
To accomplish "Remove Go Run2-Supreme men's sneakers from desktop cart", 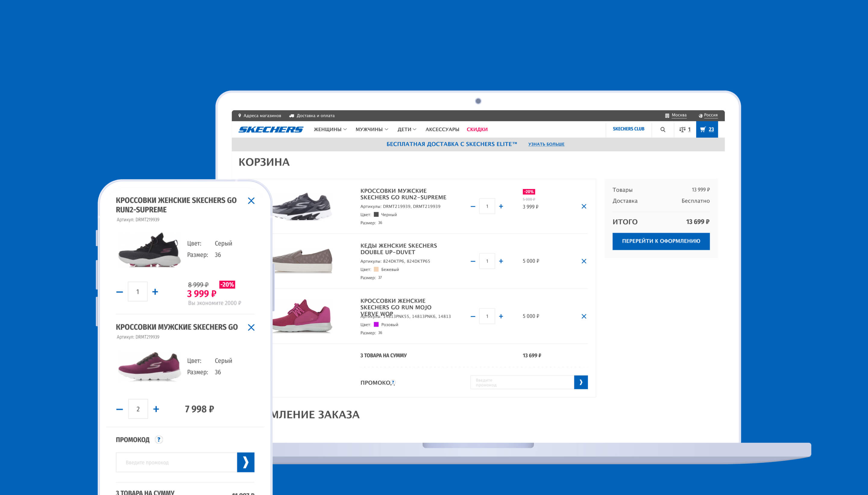I will (x=583, y=207).
